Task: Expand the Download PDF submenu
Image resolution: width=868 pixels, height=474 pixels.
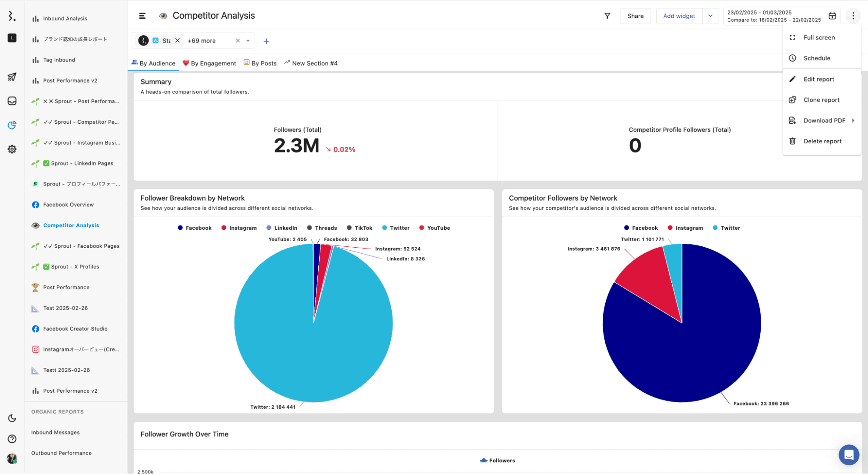Action: coord(824,120)
